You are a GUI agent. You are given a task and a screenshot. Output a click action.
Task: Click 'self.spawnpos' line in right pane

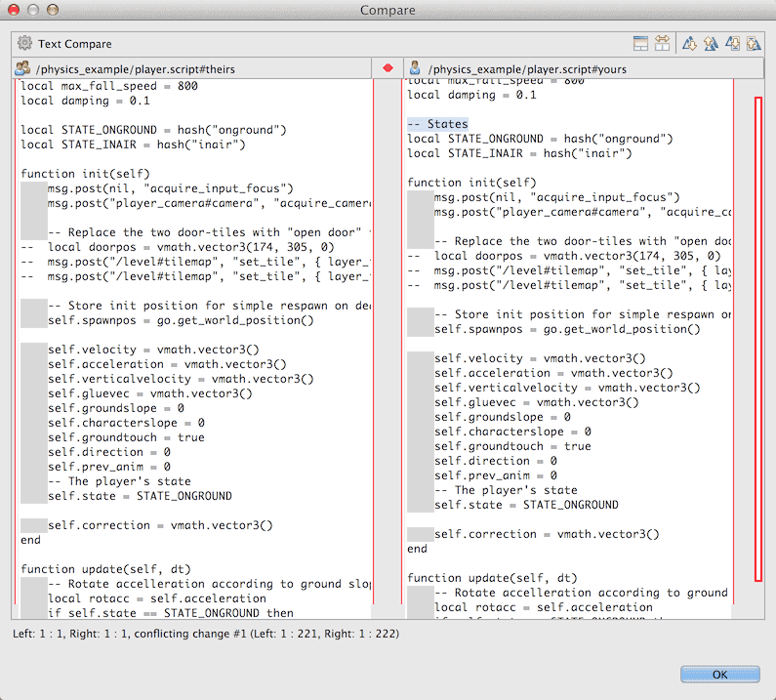pyautogui.click(x=567, y=329)
